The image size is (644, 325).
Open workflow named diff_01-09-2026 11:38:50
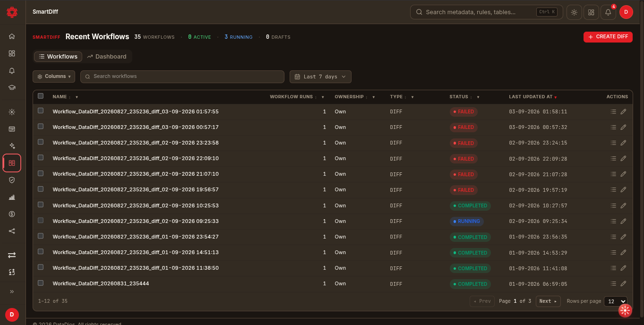[x=136, y=268]
